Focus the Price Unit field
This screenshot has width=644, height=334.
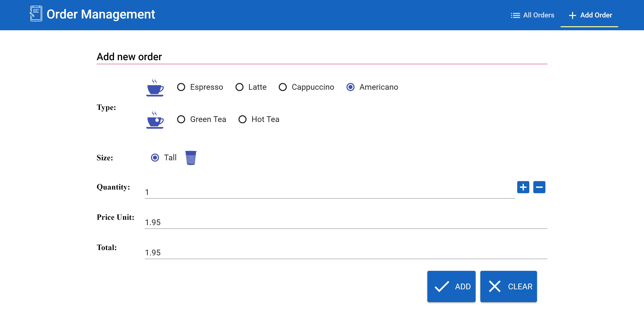346,222
